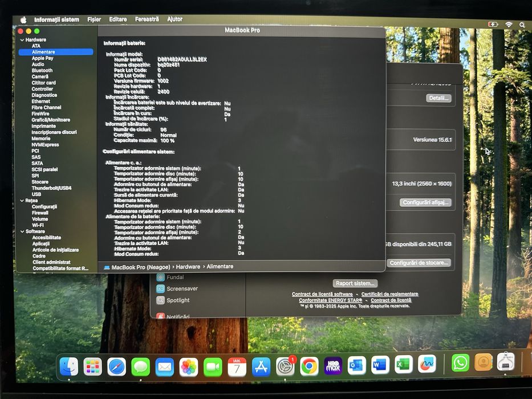Screen dimensions: 532x399
Task: Open Launchpad in the Dock
Action: 92,367
